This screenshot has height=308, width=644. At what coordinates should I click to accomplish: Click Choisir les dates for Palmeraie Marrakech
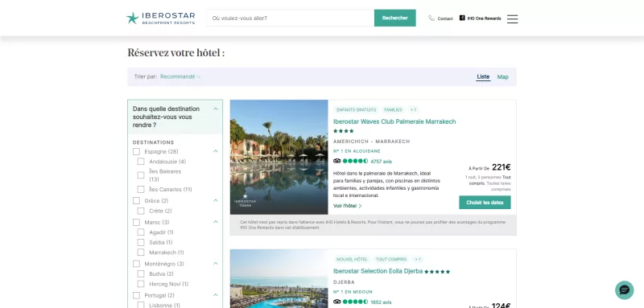click(485, 203)
